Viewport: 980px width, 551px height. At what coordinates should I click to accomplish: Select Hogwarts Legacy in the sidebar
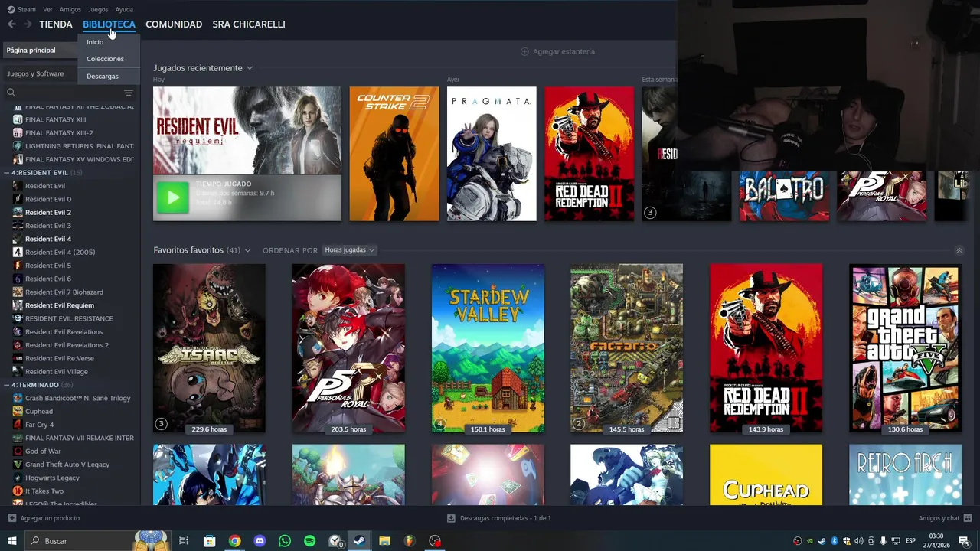coord(52,478)
